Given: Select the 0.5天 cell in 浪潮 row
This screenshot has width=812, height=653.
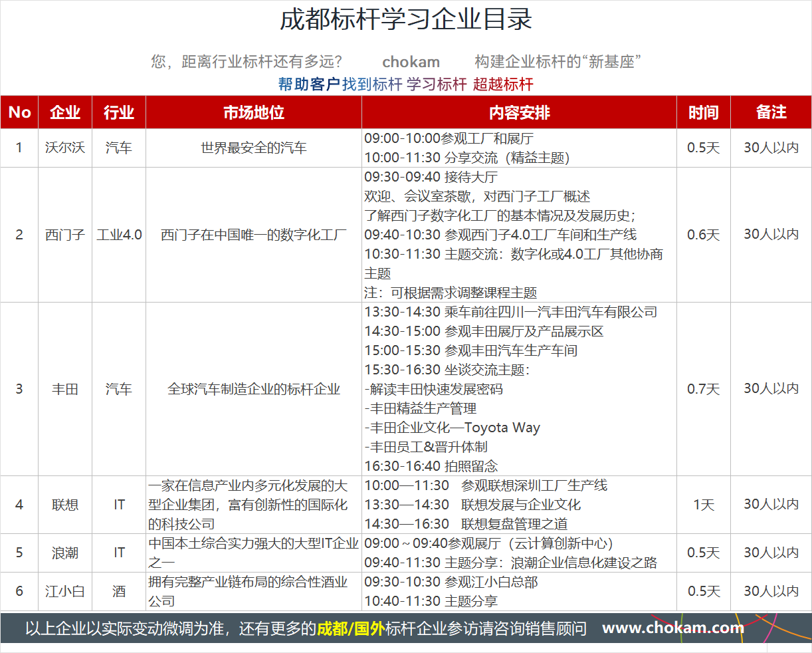Looking at the screenshot, I should (x=704, y=553).
